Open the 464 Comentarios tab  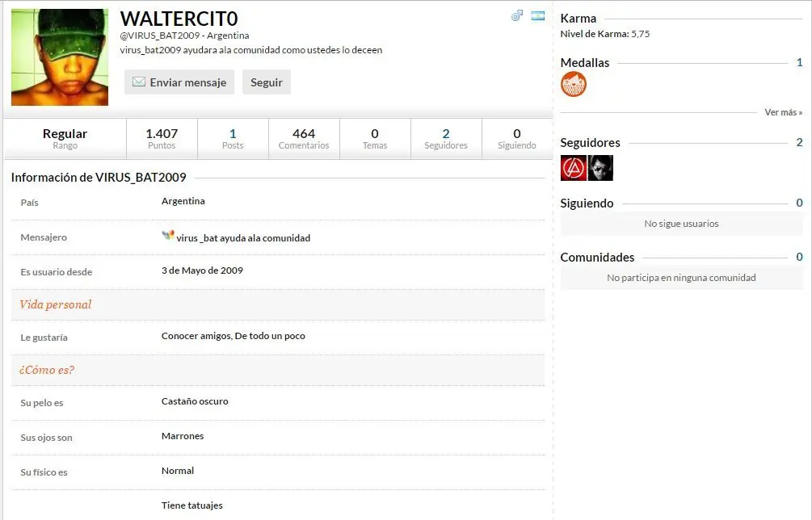click(x=304, y=139)
